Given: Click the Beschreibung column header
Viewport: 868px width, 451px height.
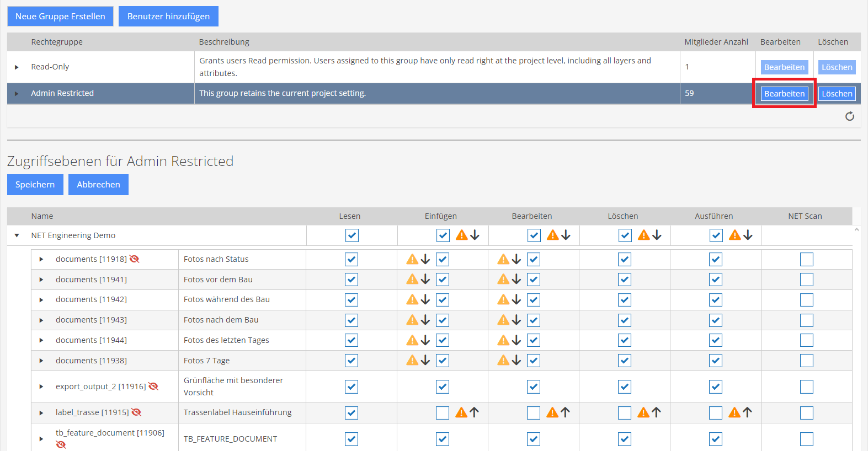Looking at the screenshot, I should [x=224, y=42].
